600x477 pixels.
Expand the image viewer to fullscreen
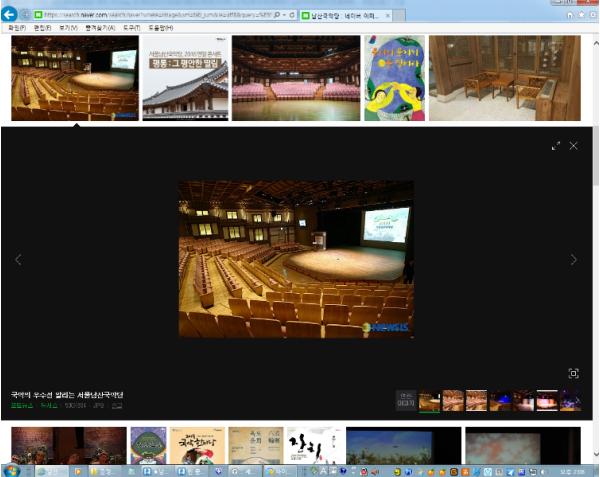point(556,146)
